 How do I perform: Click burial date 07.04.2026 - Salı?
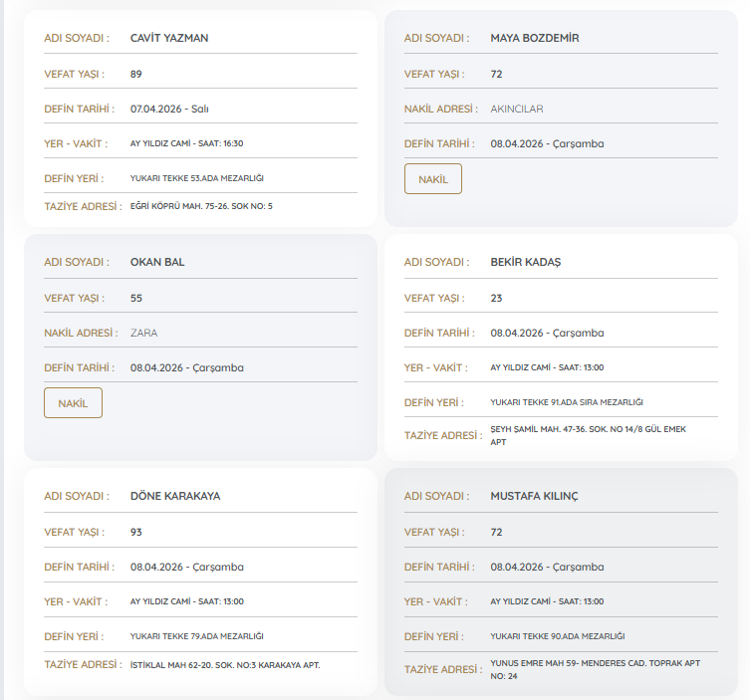click(x=167, y=109)
